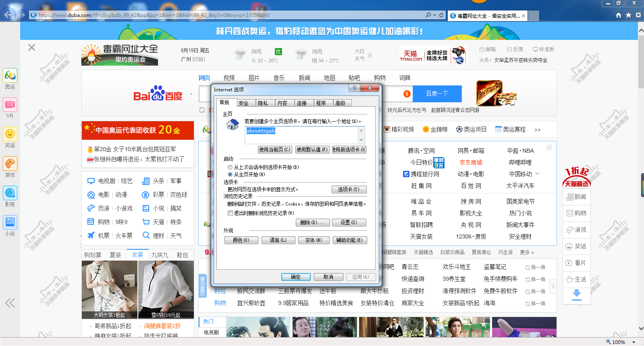
Task: Click the 金牌榜 medal icon link
Action: [435, 129]
